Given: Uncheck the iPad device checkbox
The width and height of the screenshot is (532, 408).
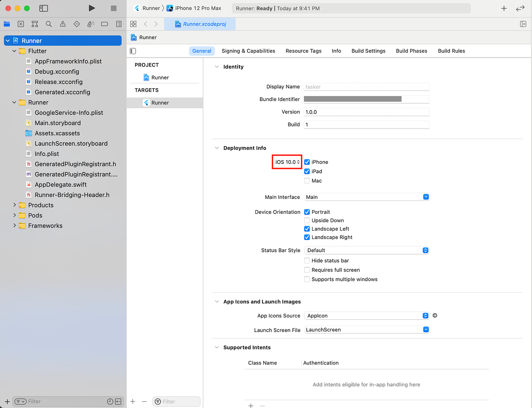Looking at the screenshot, I should (x=307, y=171).
